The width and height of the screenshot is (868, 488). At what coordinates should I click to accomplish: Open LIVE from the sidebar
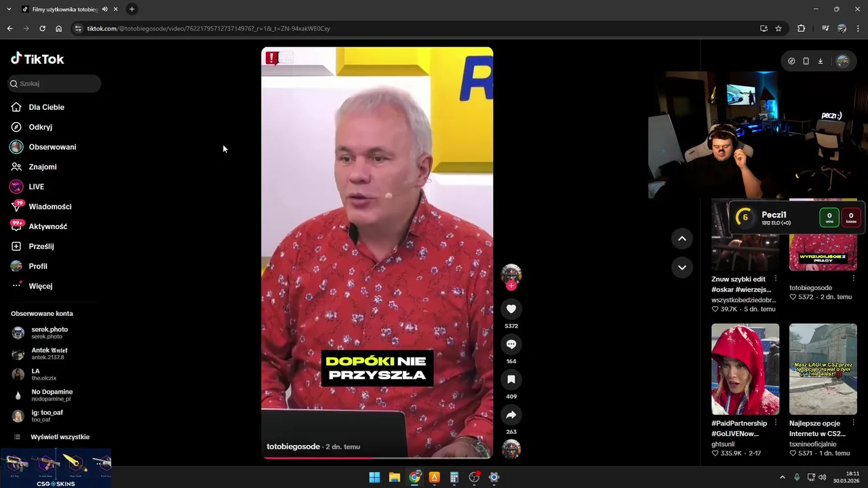(x=36, y=186)
